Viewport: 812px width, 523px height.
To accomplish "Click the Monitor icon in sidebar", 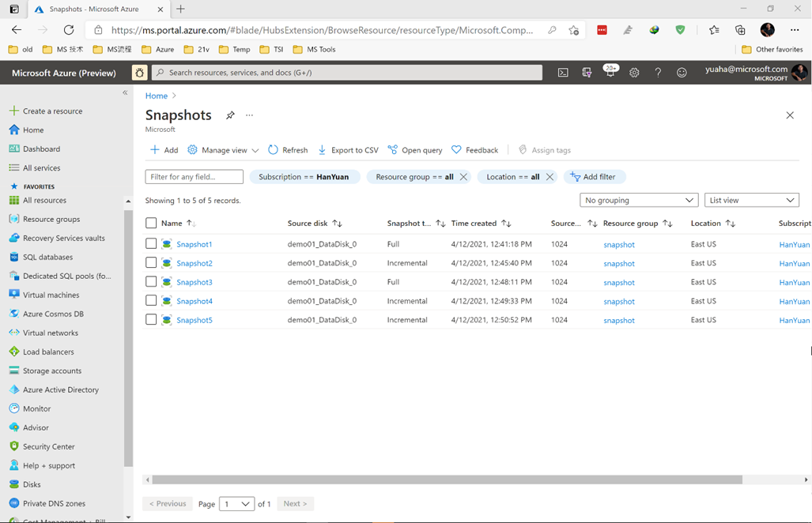I will 14,408.
